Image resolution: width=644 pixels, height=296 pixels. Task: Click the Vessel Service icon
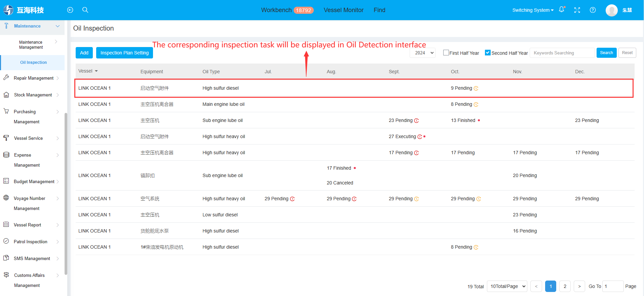[6, 138]
